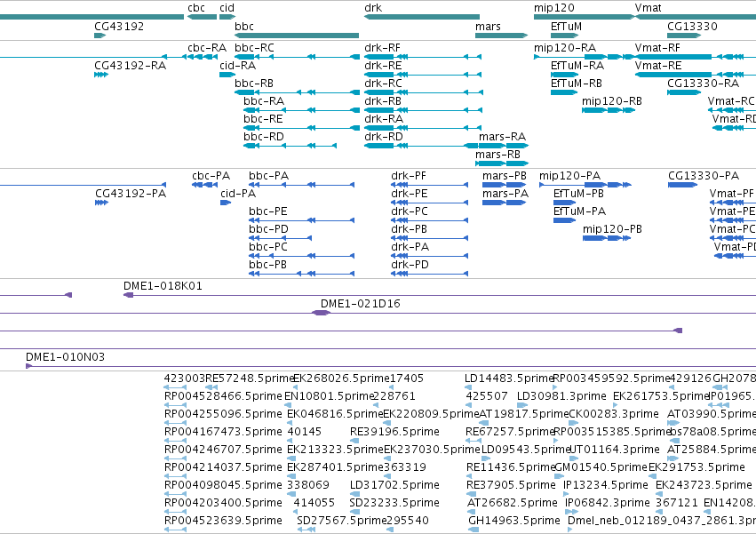This screenshot has height=534, width=756.
Task: Select the EfTuM gene bar
Action: coord(564,36)
